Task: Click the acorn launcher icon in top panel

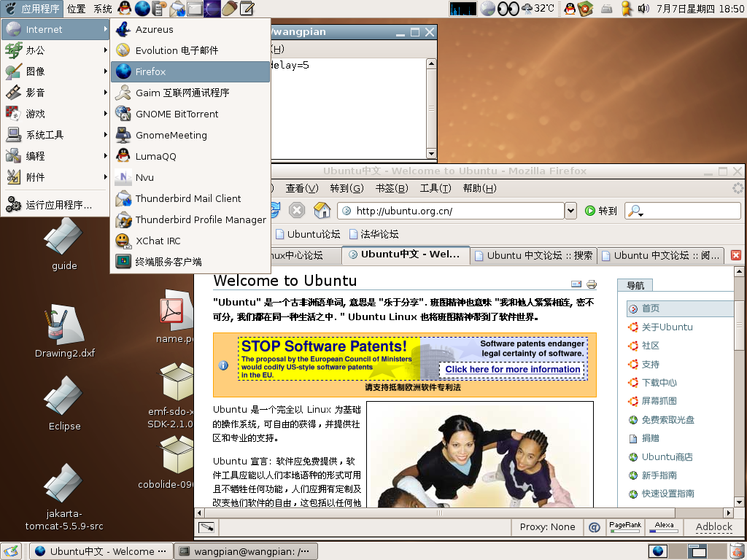Action: tap(230, 8)
